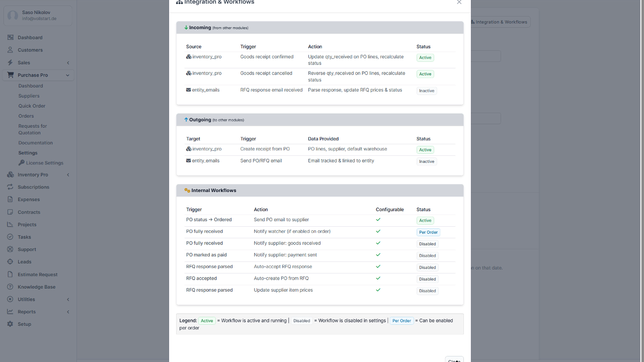Click the Per Order badge in the legend
Viewport: 644px width, 362px height.
[402, 321]
